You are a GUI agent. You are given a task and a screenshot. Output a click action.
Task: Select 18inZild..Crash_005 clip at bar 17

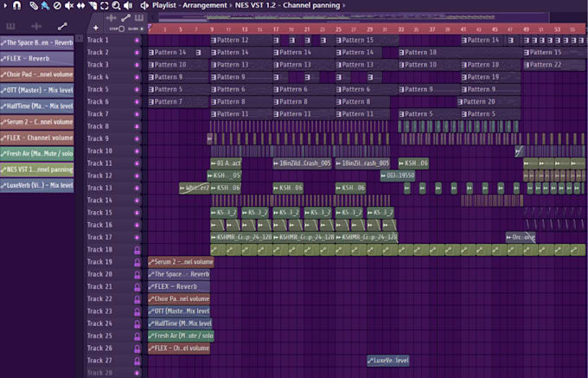303,163
